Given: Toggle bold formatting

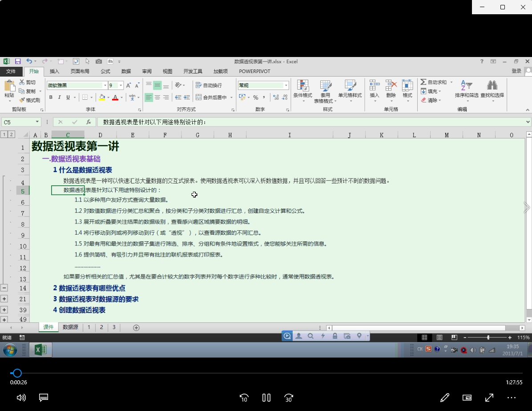Looking at the screenshot, I should point(50,97).
